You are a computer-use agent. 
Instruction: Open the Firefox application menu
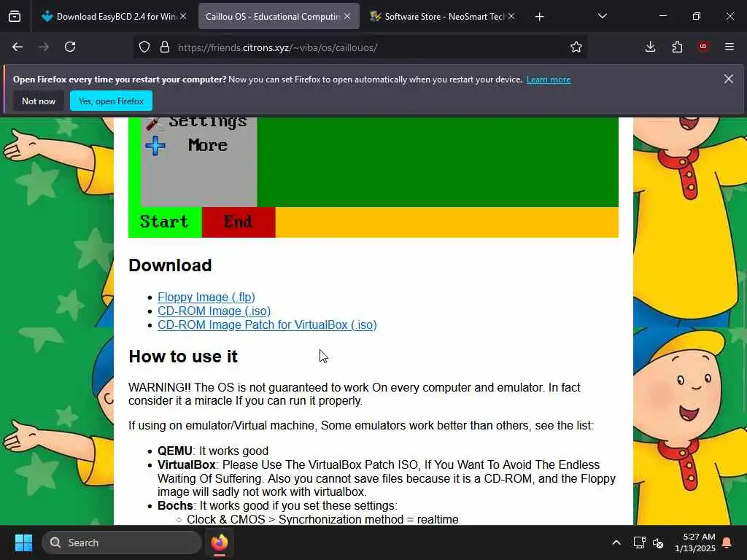point(729,47)
